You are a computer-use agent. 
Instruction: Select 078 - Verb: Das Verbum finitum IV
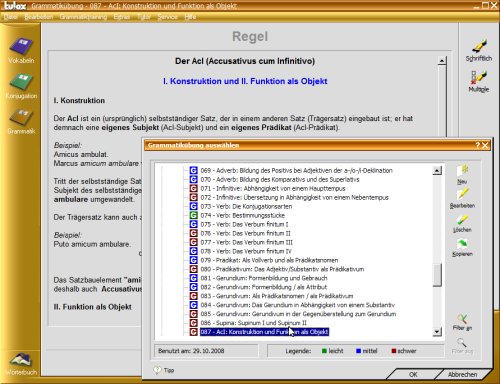click(246, 251)
